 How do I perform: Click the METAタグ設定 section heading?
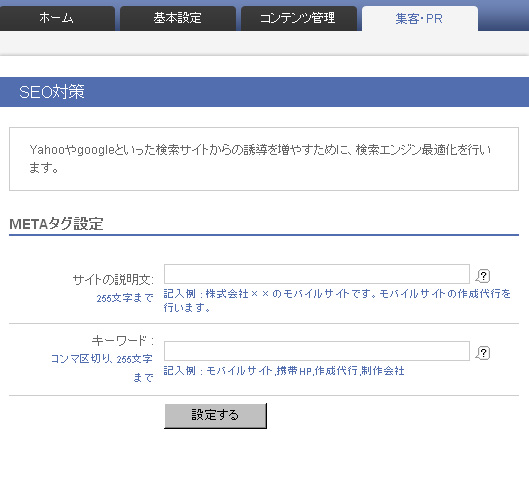(56, 224)
